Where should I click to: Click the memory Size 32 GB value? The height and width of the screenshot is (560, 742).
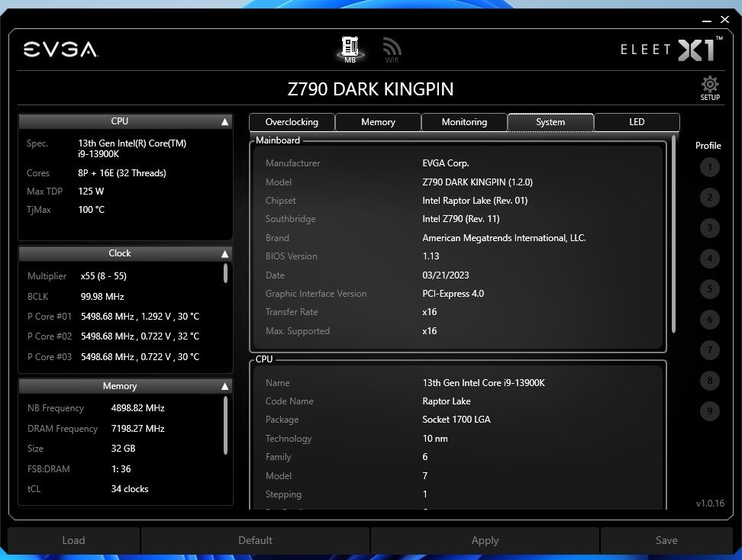(123, 449)
